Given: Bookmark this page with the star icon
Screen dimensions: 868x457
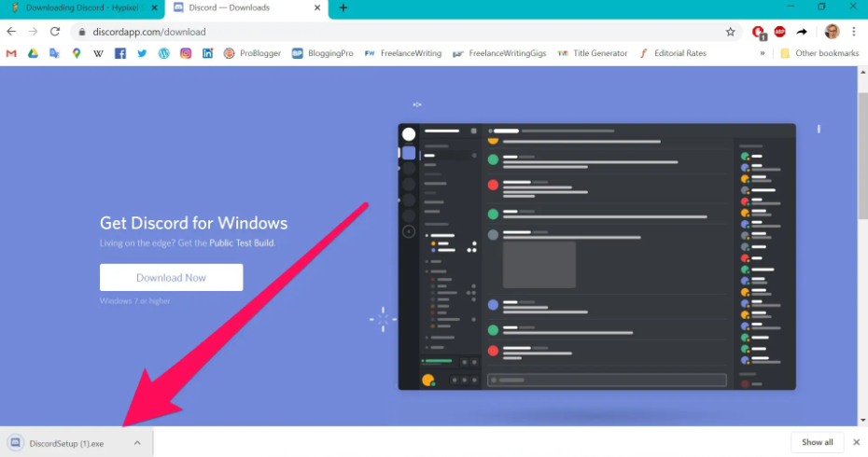Looking at the screenshot, I should 730,32.
